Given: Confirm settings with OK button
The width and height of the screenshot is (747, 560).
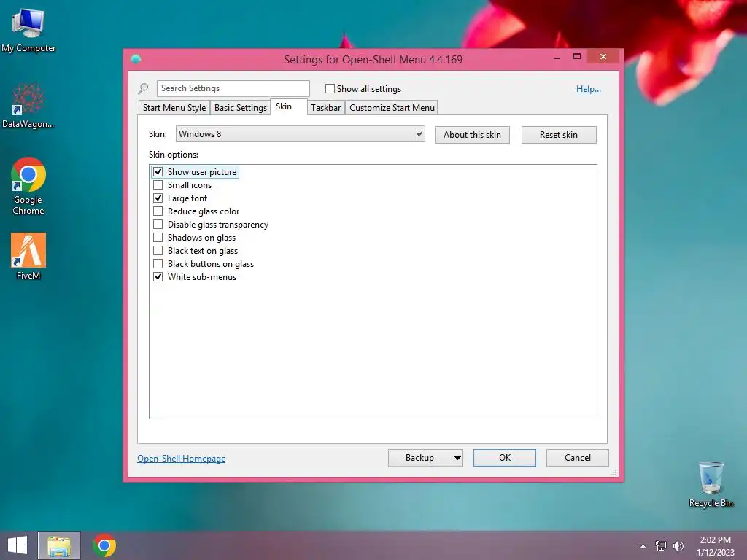Looking at the screenshot, I should (x=505, y=458).
